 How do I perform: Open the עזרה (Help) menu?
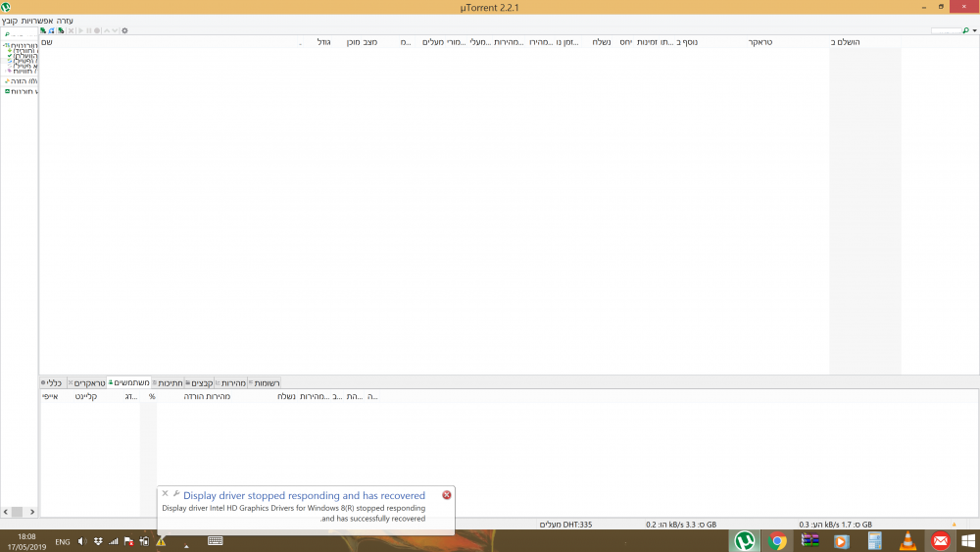[65, 21]
